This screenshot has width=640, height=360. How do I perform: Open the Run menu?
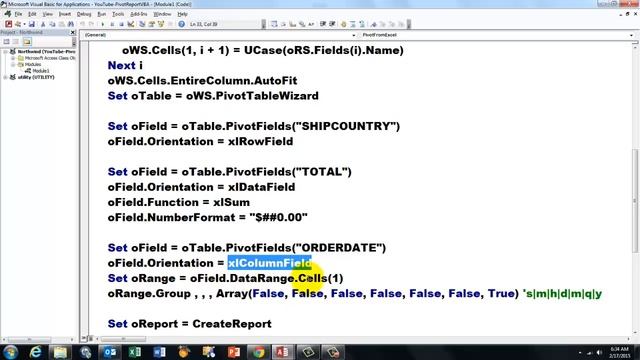click(101, 14)
